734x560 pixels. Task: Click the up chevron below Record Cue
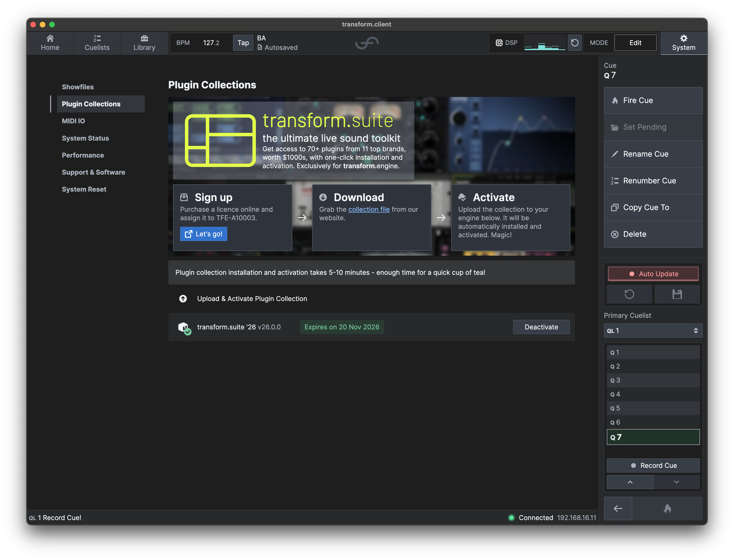(630, 482)
